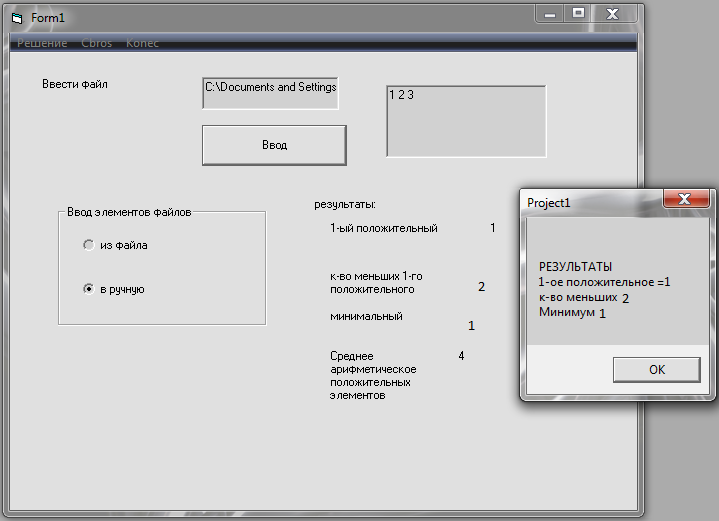Click the 'РЕЗУЛЬТАТЫ' heading in the dialog
The image size is (719, 521).
pyautogui.click(x=575, y=266)
